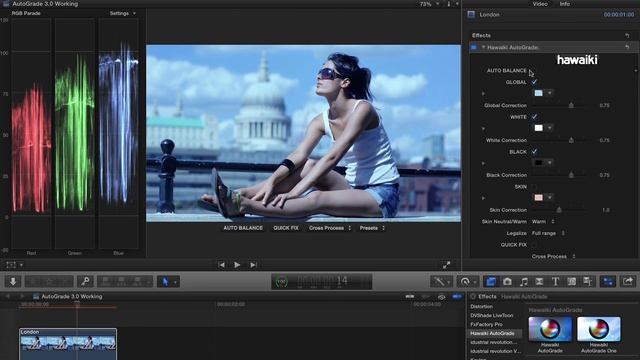This screenshot has width=640, height=360.
Task: Click the Global Correction slider handle
Action: pos(571,105)
